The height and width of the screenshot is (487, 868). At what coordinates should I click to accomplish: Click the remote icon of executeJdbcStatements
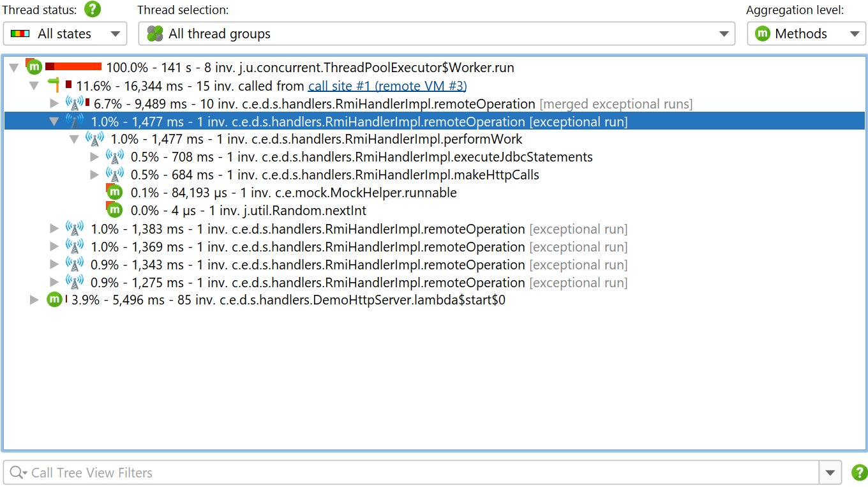pos(115,156)
